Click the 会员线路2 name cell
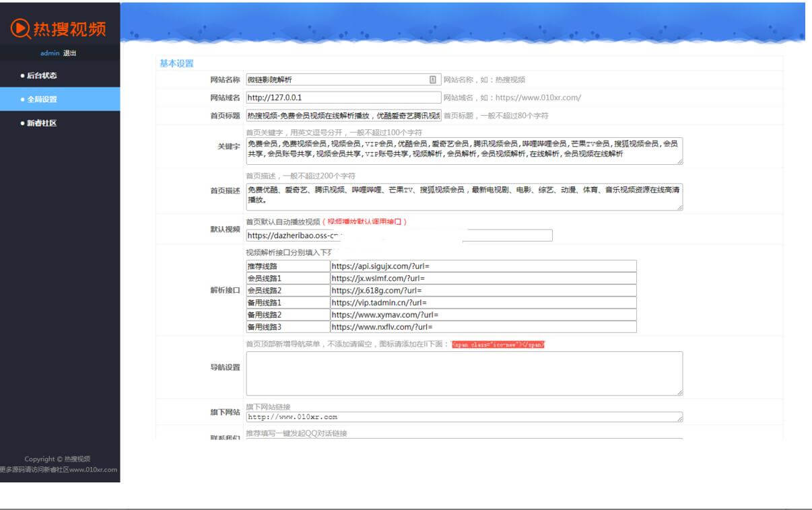 (x=287, y=291)
